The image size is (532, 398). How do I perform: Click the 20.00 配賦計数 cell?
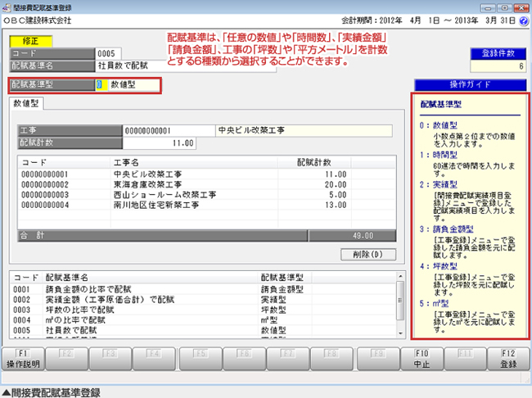[x=314, y=184]
